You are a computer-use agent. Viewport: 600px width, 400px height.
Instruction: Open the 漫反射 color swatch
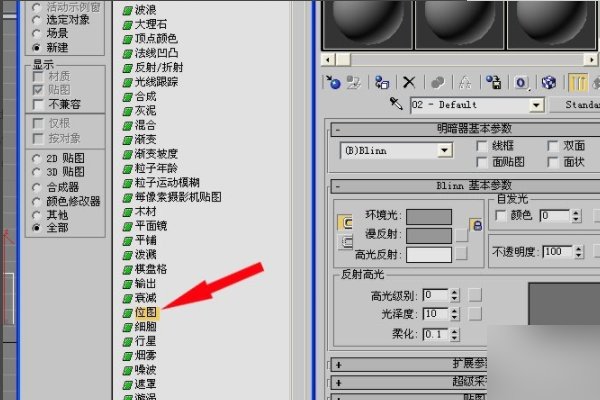pos(429,236)
